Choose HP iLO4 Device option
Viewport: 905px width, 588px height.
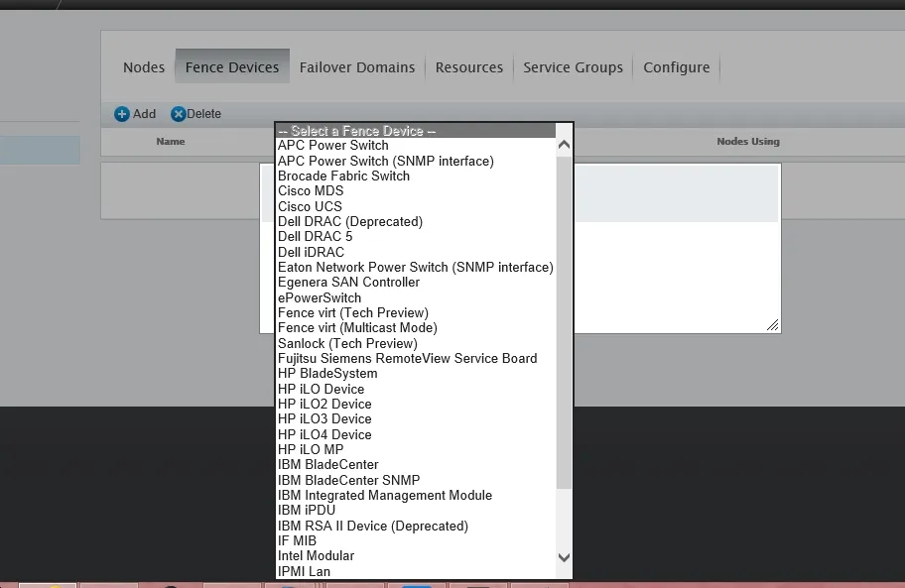416,434
